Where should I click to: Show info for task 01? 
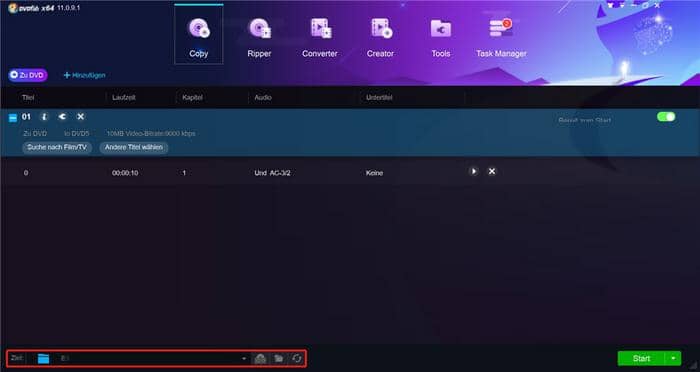point(44,117)
